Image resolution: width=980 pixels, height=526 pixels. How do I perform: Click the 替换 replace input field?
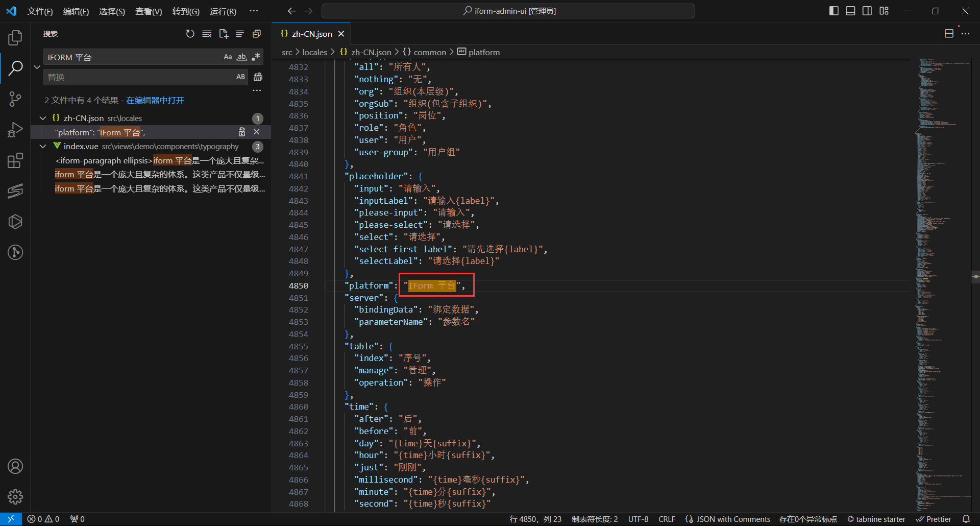coord(138,77)
